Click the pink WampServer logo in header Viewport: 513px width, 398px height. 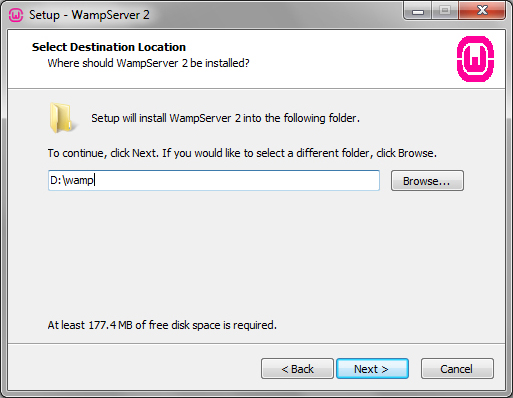475,59
